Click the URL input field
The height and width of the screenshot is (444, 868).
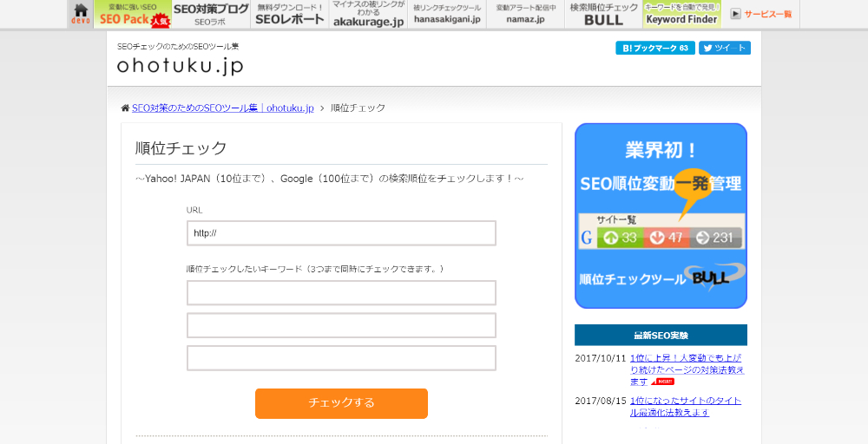point(341,233)
